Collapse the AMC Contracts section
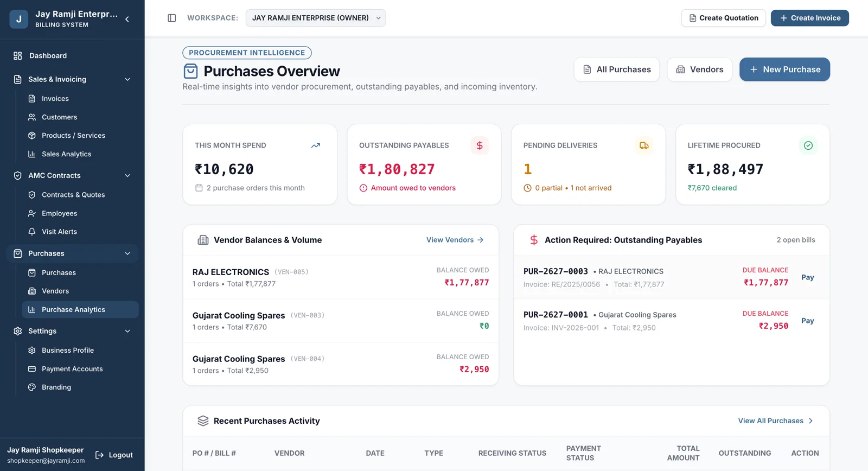 [x=127, y=176]
